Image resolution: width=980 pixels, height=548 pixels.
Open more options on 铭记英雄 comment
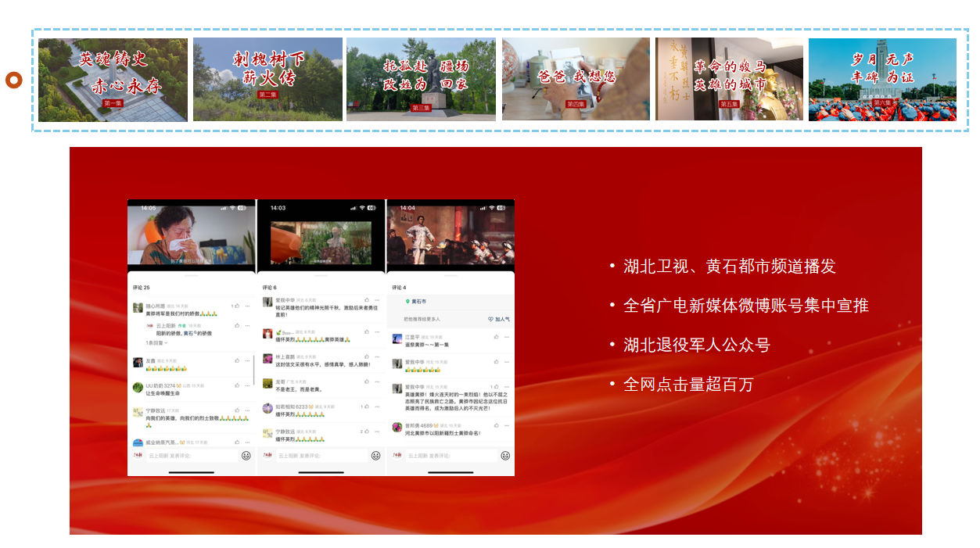point(377,300)
